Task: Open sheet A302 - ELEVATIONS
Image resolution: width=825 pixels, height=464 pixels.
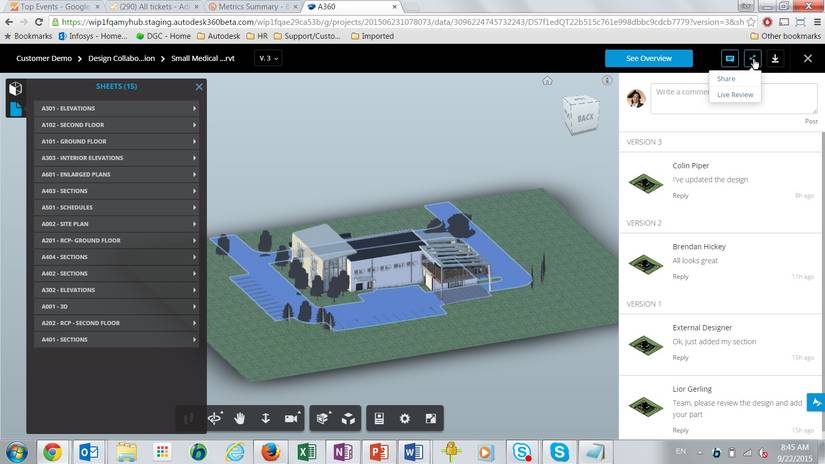Action: click(x=117, y=290)
